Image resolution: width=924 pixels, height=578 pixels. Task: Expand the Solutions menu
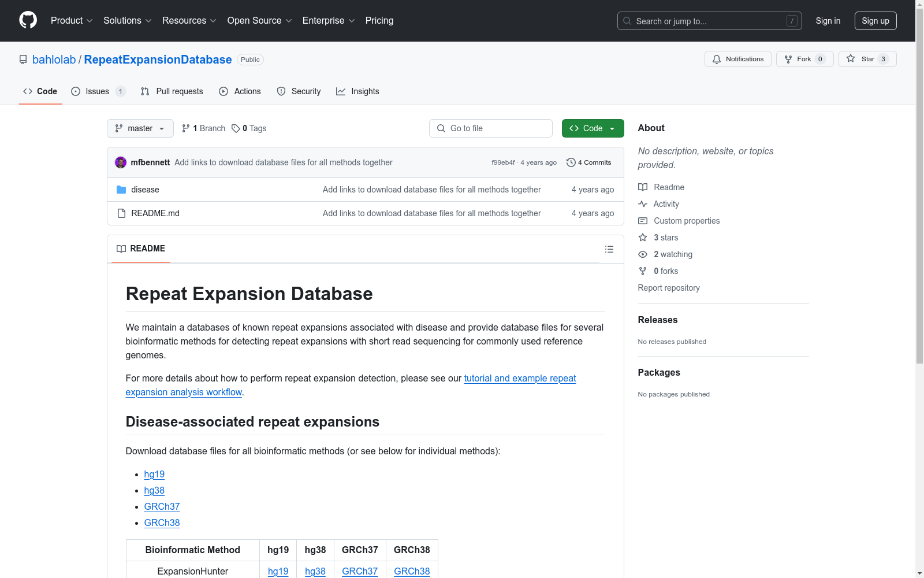pos(128,21)
